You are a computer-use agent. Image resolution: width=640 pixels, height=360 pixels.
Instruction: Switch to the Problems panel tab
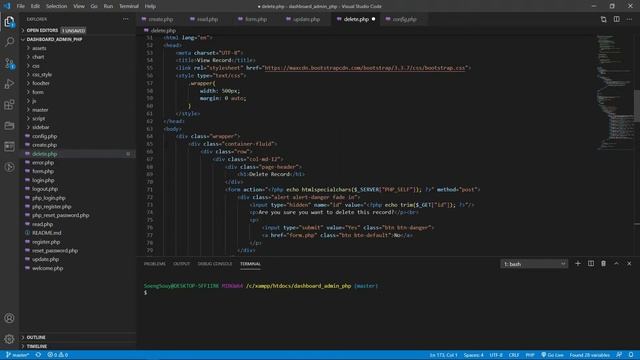(155, 264)
